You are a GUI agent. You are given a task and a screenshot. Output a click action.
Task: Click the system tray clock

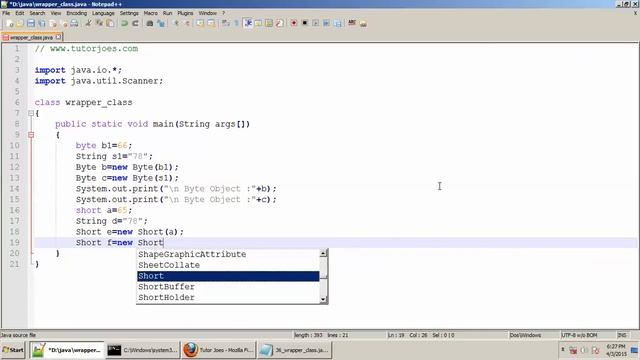coord(616,350)
